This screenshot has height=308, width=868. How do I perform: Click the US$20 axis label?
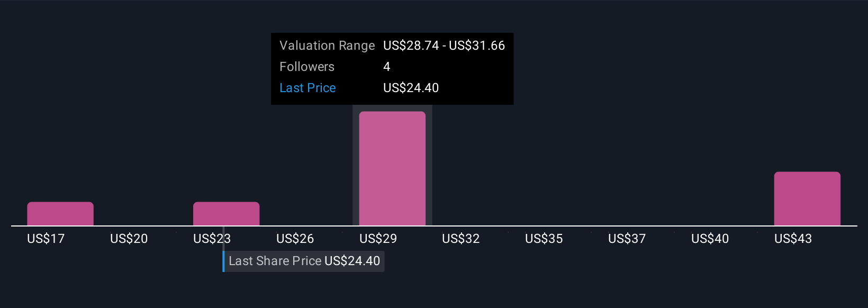point(129,239)
